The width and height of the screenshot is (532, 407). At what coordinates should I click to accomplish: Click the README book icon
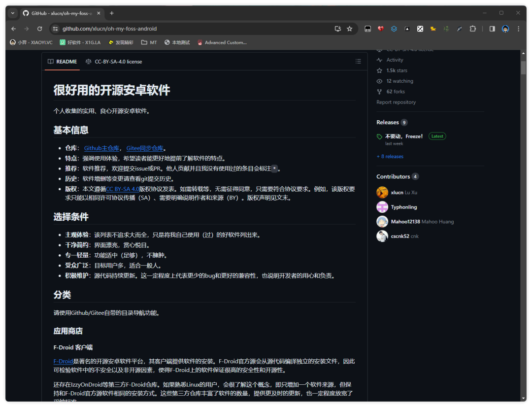(50, 61)
